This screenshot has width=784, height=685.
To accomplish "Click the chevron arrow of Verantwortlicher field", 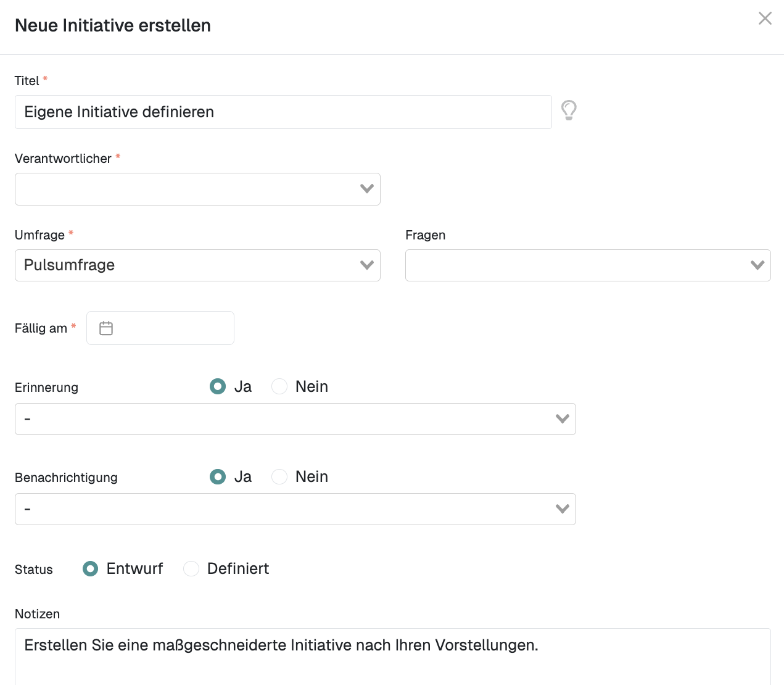I will pos(367,189).
